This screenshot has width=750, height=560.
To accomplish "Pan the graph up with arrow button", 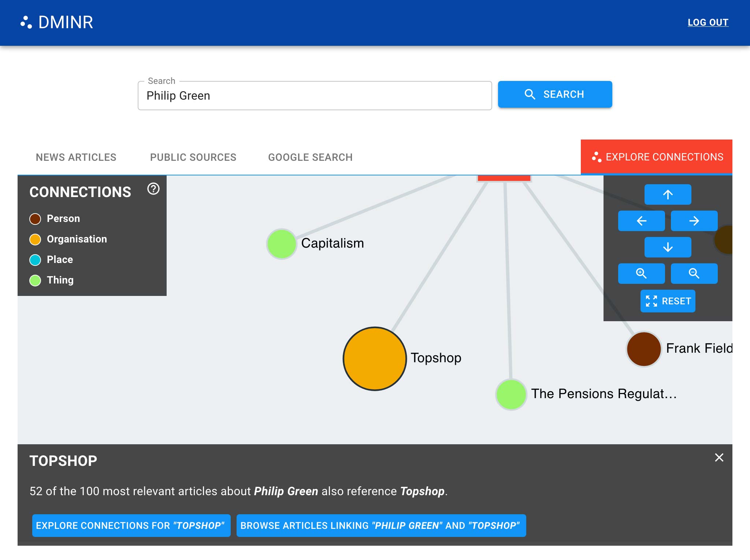I will point(668,194).
